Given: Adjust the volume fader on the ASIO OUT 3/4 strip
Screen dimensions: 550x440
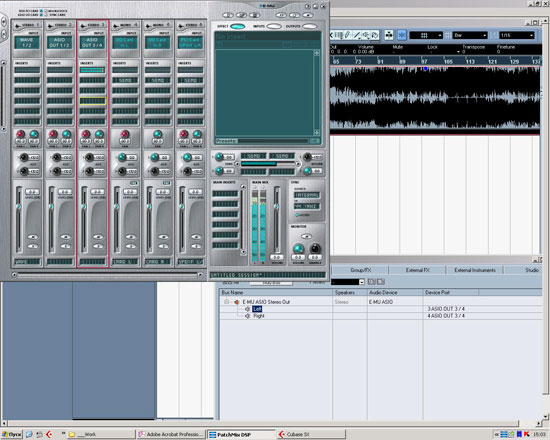Looking at the screenshot, I should pos(84,206).
